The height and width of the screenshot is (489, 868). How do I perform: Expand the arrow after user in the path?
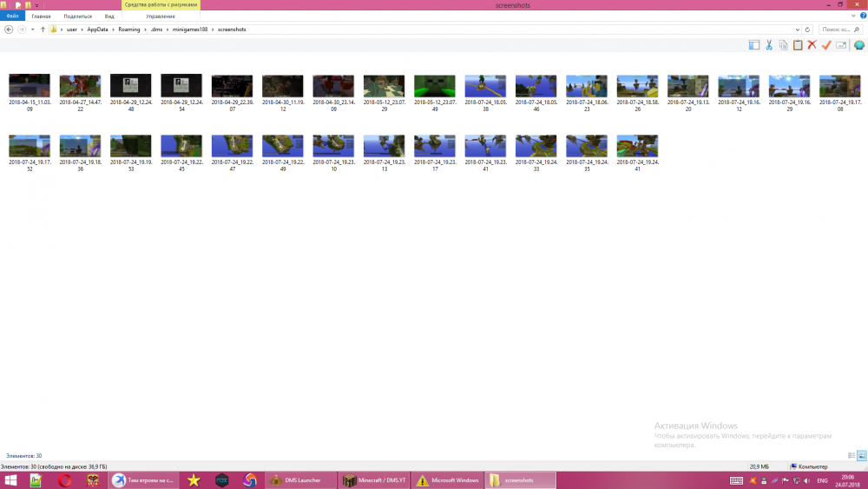(x=82, y=30)
